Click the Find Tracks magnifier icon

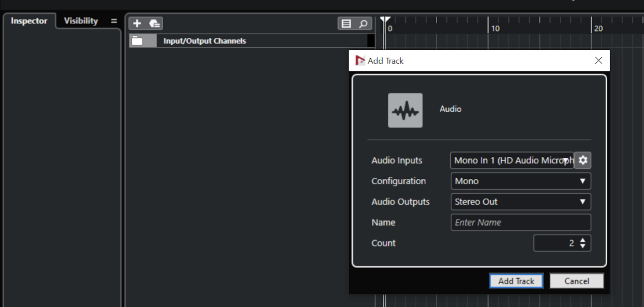click(363, 23)
